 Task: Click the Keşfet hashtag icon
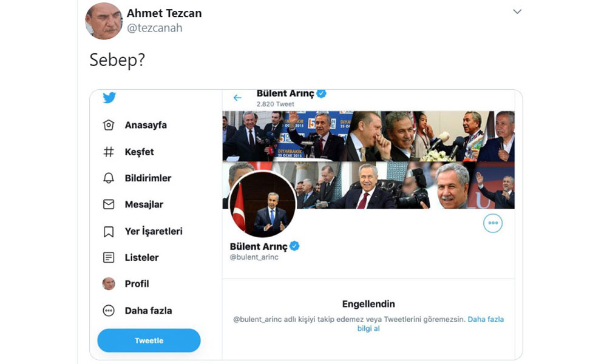coord(109,152)
